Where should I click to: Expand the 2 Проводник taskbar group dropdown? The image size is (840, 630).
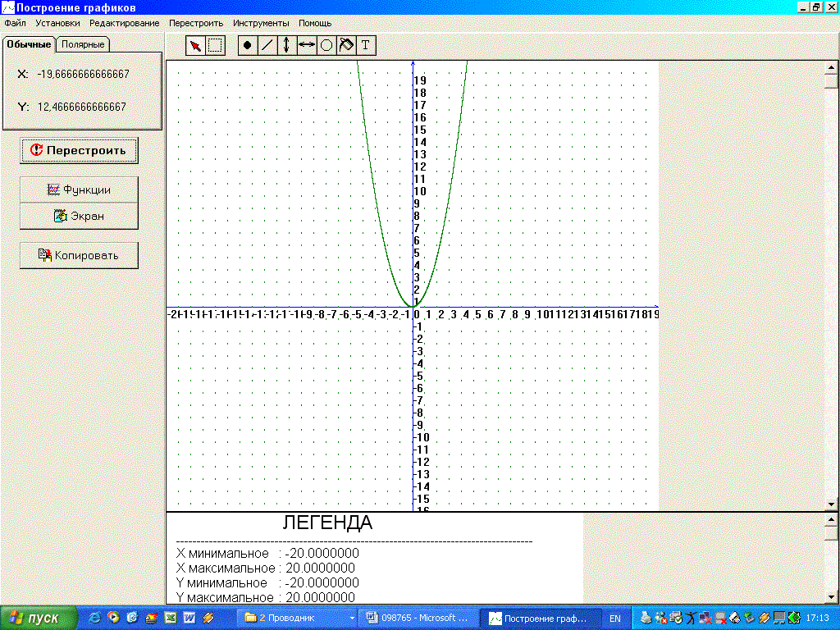point(352,618)
